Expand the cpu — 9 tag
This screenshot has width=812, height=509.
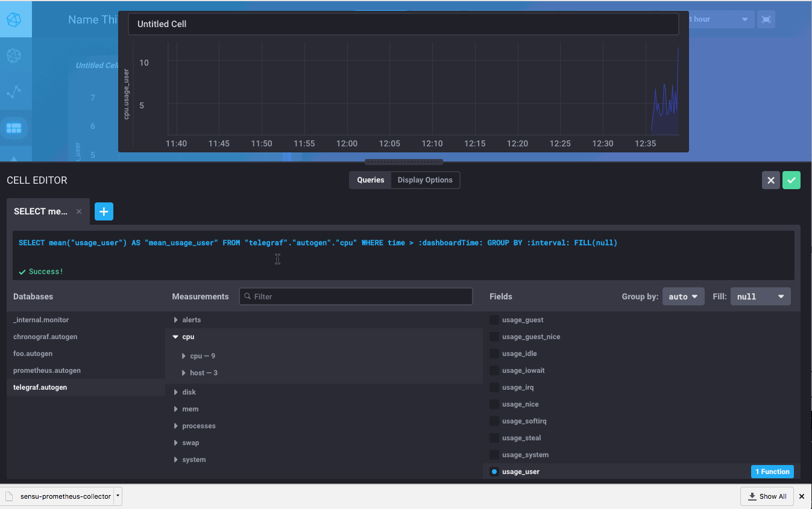184,356
